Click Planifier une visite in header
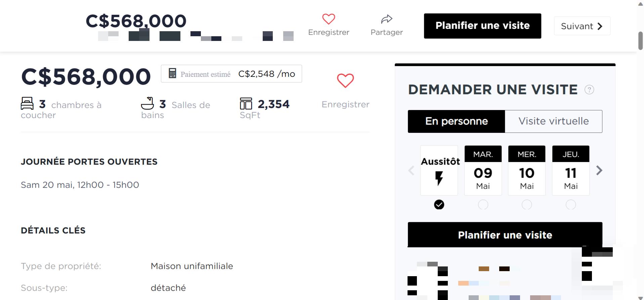 pos(482,26)
